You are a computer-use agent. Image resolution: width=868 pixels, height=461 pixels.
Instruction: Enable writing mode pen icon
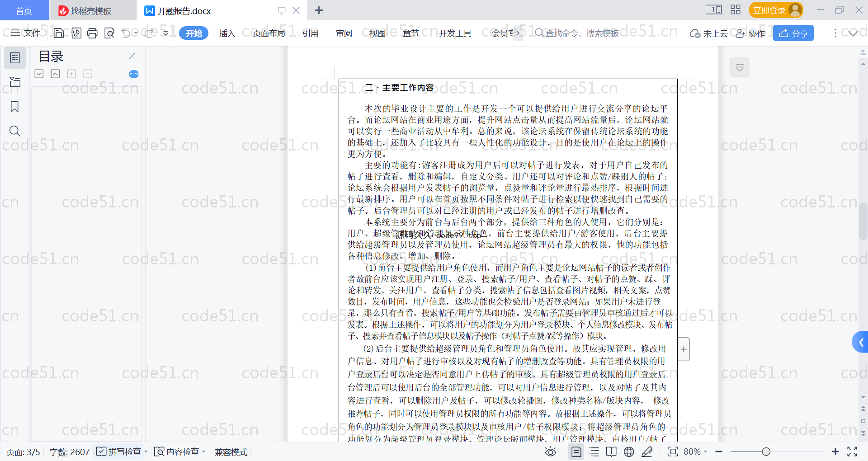647,452
